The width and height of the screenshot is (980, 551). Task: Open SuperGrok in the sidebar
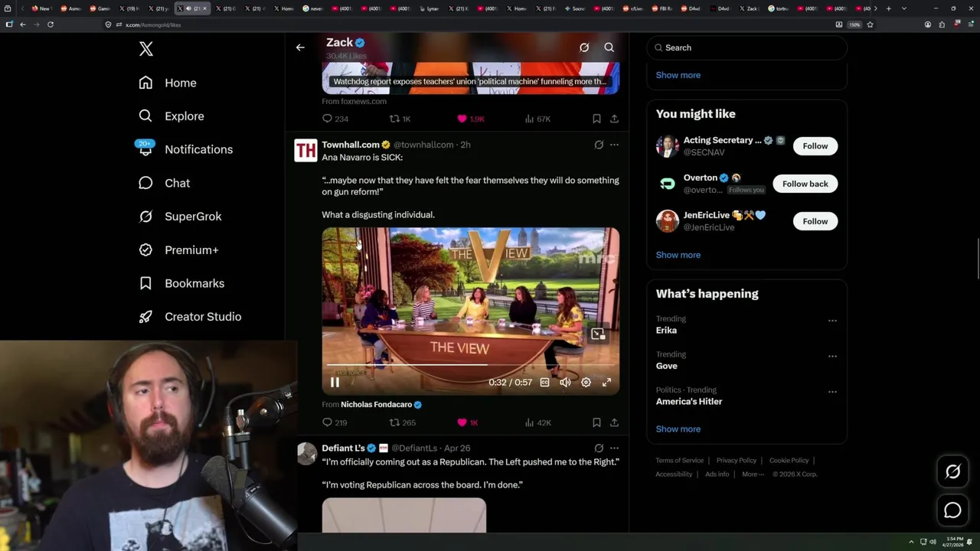[x=180, y=217]
